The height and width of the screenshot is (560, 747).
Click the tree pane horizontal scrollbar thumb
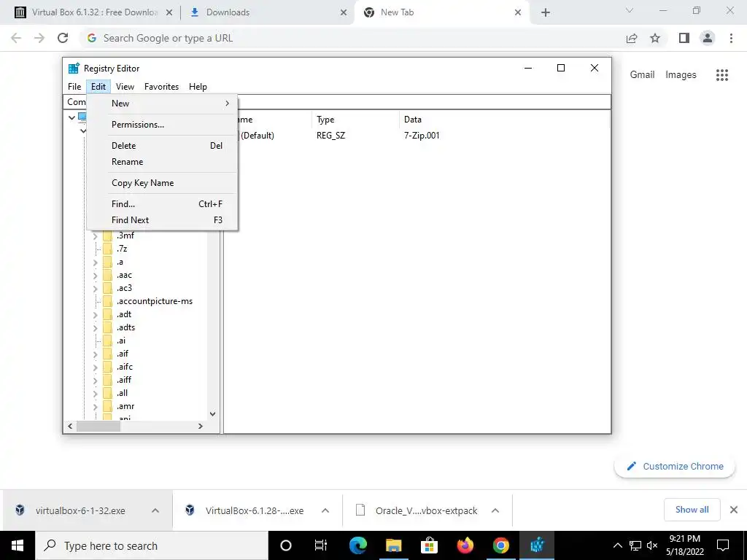pos(98,426)
